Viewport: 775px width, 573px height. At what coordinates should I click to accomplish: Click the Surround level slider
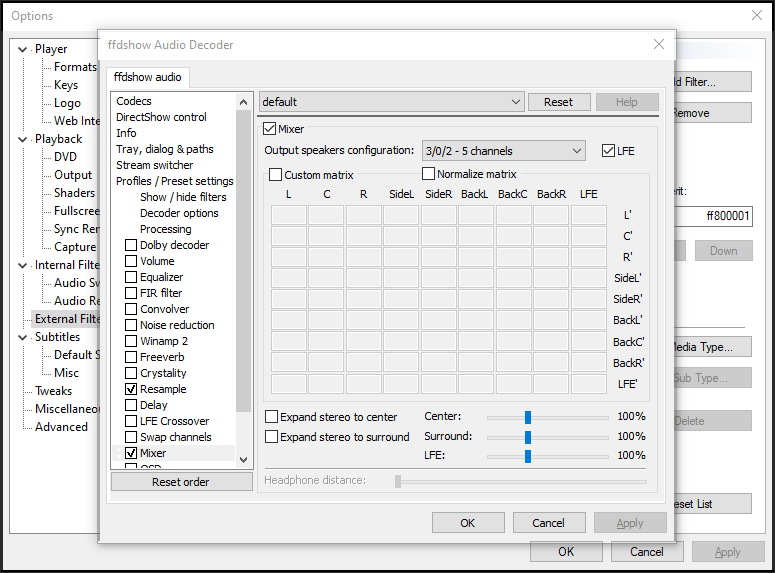(548, 437)
